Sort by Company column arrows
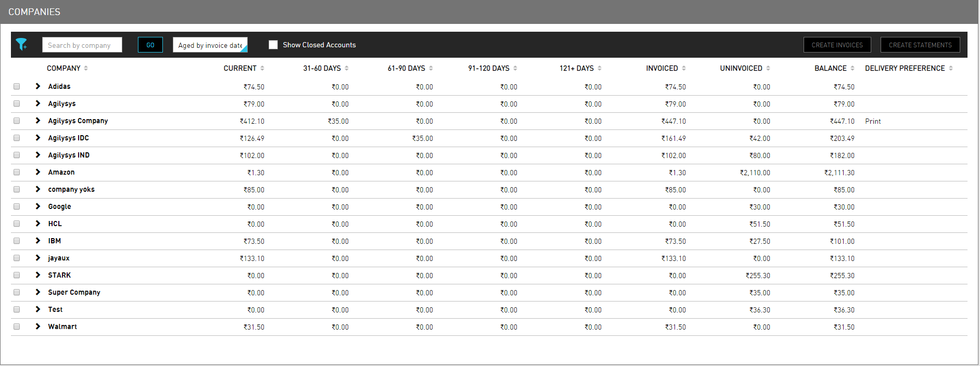The image size is (980, 366). click(86, 68)
